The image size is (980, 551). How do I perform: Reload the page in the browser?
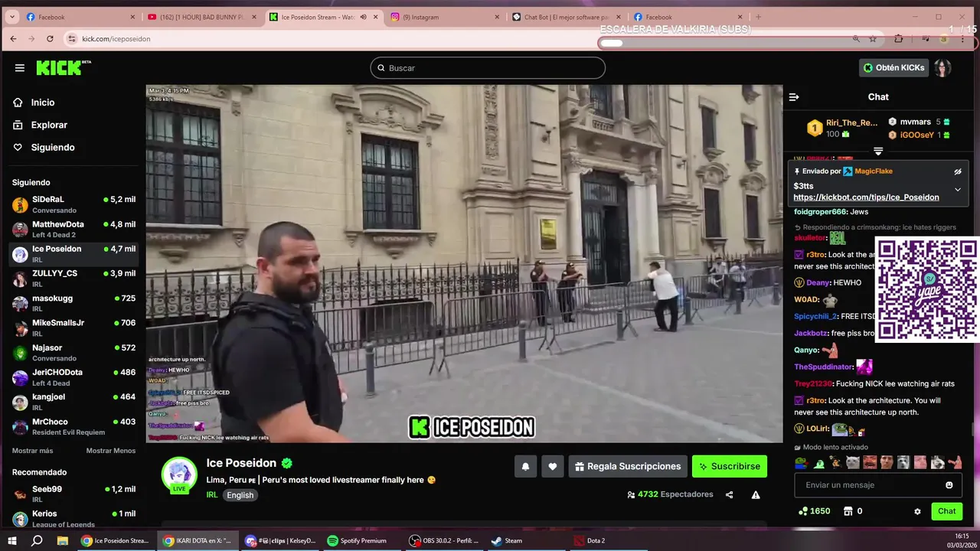click(50, 39)
